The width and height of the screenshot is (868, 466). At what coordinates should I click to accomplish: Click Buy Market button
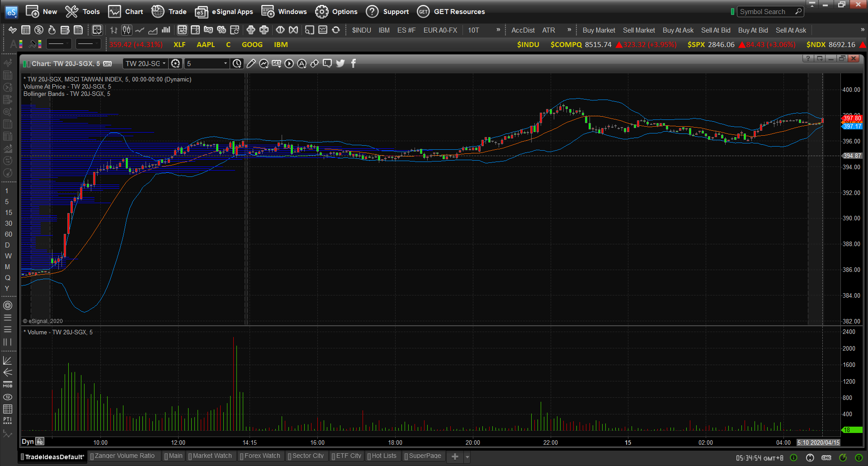599,30
